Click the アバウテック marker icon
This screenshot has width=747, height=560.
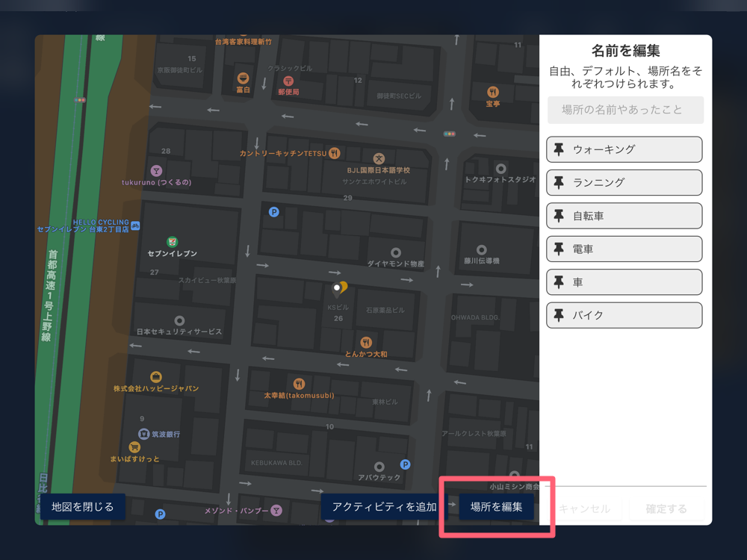point(379,467)
